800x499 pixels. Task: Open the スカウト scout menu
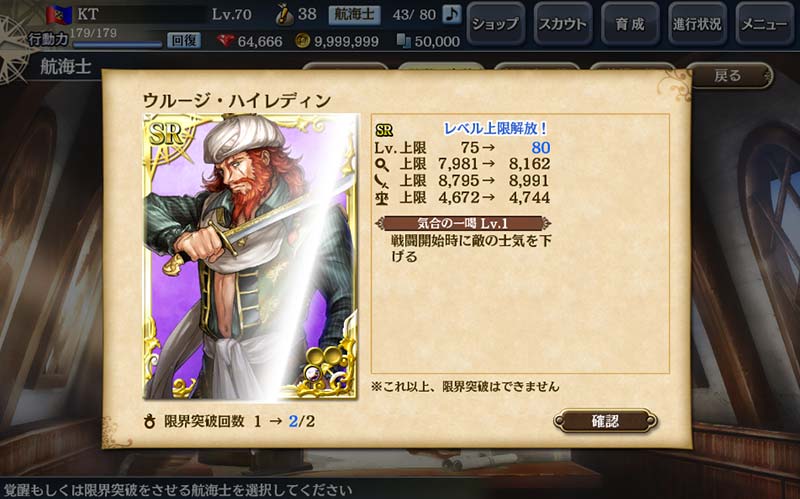[x=562, y=23]
